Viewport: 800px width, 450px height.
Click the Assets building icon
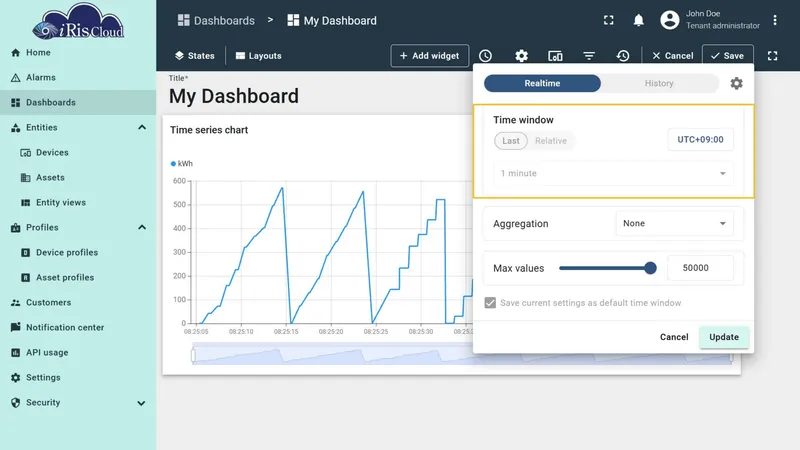pos(26,178)
